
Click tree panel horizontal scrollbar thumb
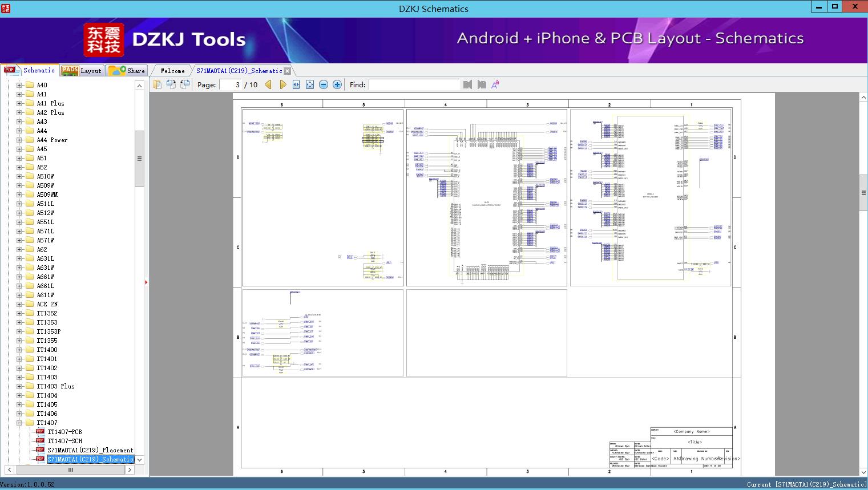[x=71, y=470]
